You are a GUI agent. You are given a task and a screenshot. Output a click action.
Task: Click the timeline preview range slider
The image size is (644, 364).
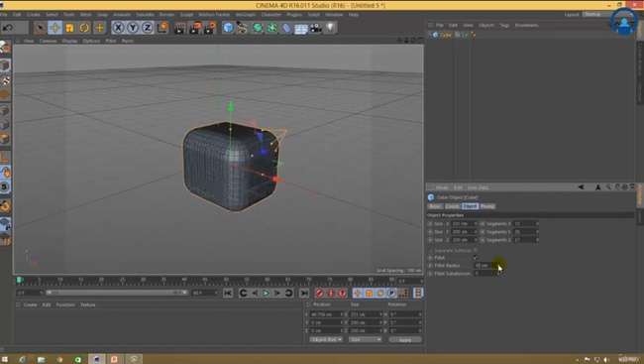(117, 293)
